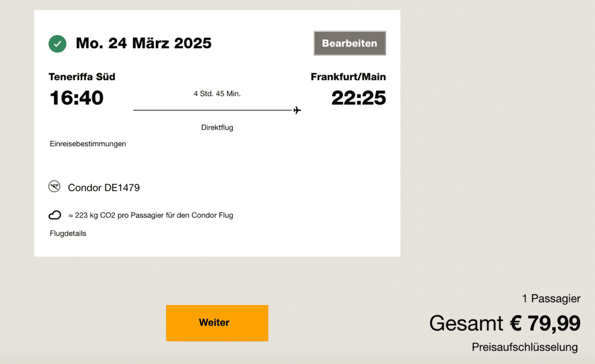This screenshot has width=595, height=364.
Task: Click the arrival time 22:25
Action: [359, 98]
